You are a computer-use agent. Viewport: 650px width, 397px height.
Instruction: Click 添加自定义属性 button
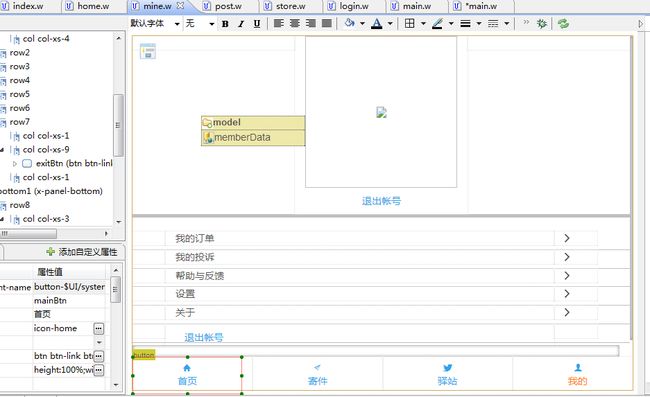click(82, 252)
